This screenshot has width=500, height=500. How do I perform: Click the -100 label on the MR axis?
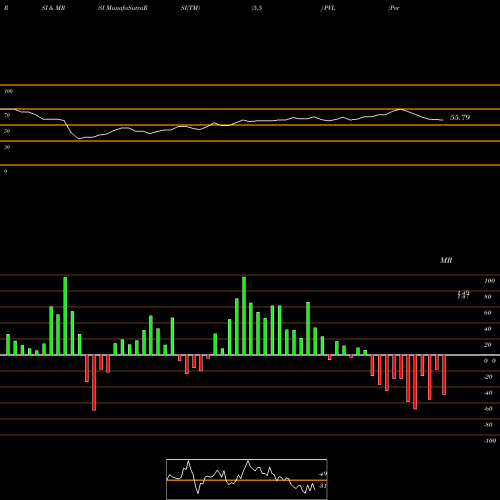click(490, 441)
